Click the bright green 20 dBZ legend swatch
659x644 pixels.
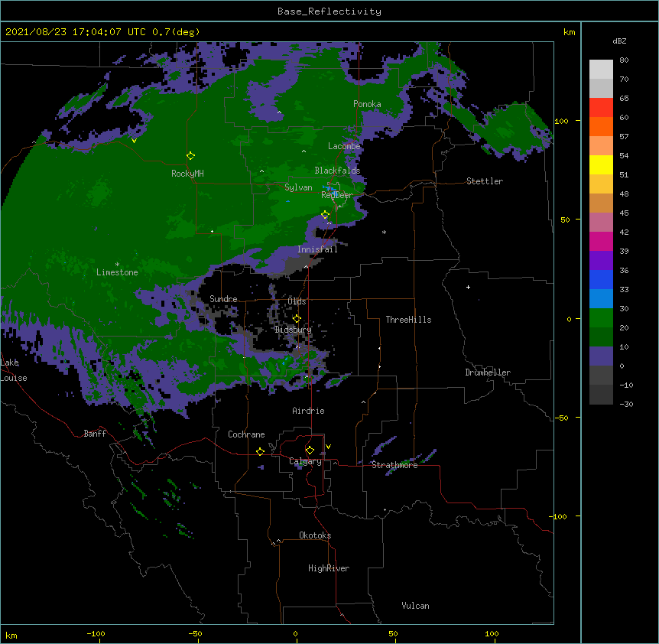coord(601,318)
